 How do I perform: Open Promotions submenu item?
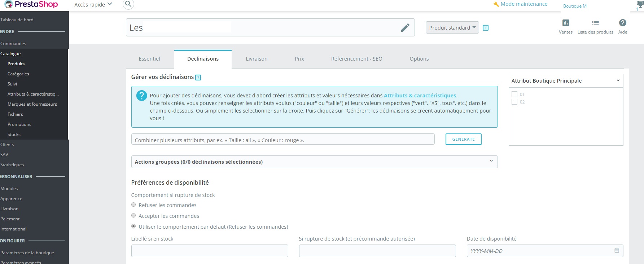pos(19,124)
